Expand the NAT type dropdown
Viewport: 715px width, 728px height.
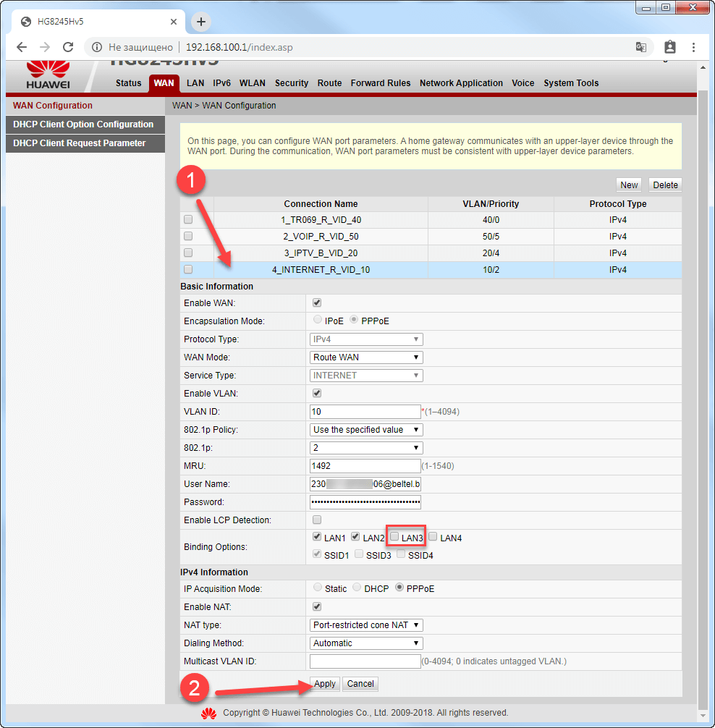pos(365,625)
